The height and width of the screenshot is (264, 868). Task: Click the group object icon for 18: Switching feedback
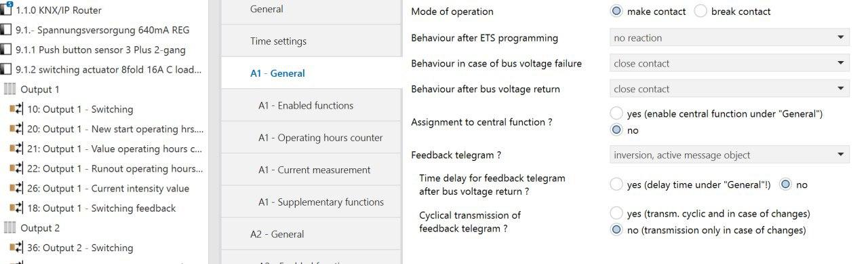point(16,208)
